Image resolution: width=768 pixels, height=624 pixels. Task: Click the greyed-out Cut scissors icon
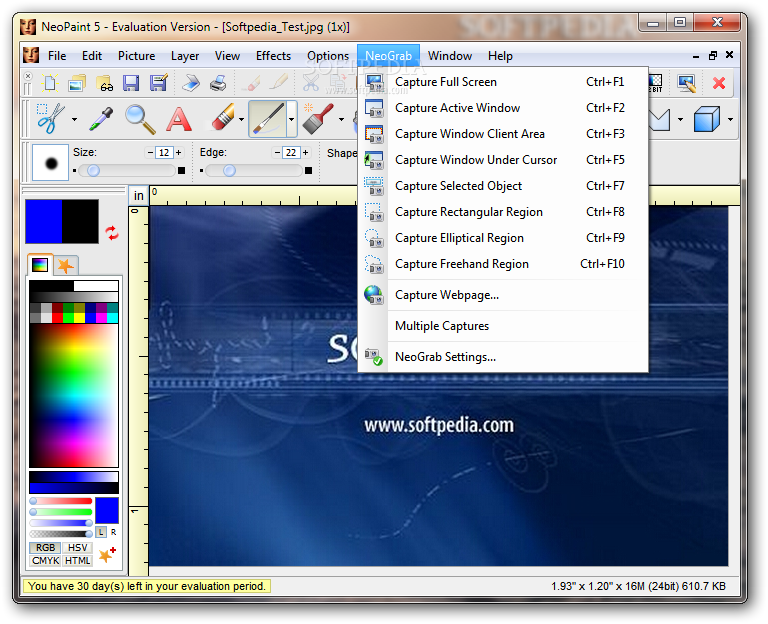point(311,83)
